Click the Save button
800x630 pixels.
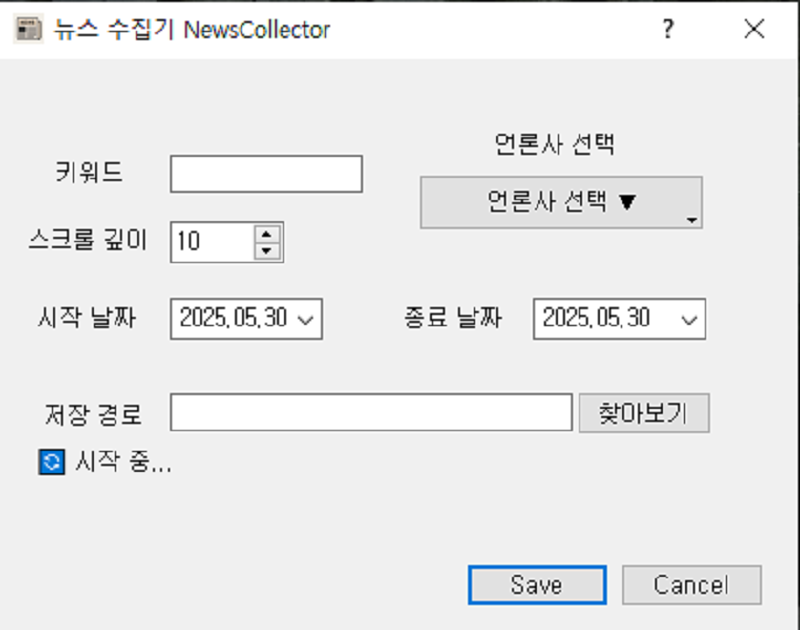[536, 585]
